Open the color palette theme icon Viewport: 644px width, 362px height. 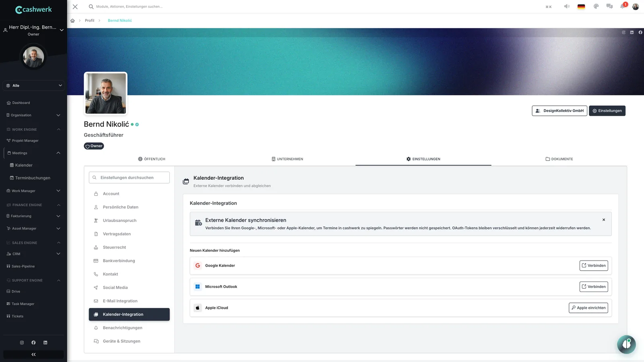coord(596,6)
